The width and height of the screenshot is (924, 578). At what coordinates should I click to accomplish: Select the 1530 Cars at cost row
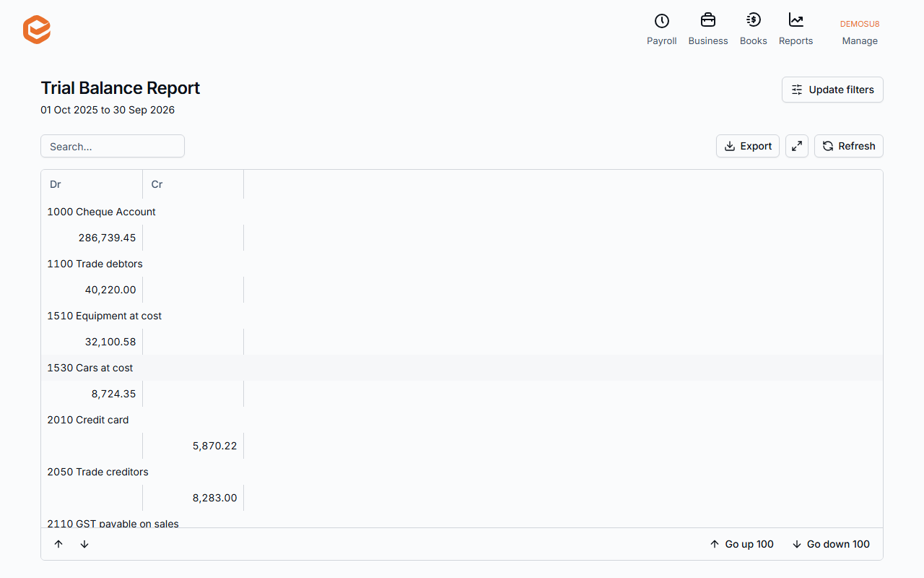pyautogui.click(x=462, y=368)
